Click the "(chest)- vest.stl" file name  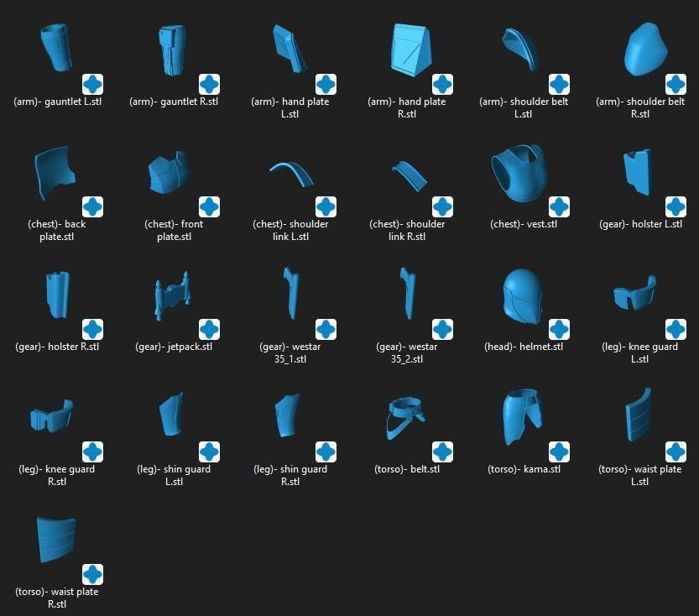pos(524,224)
